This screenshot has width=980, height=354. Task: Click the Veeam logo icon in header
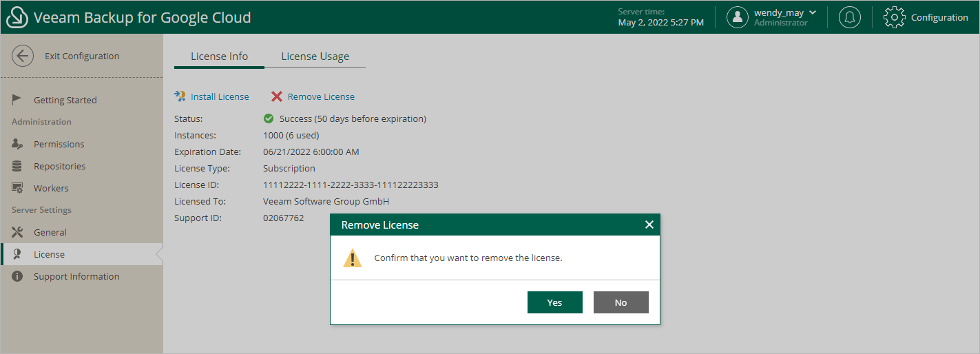point(17,17)
